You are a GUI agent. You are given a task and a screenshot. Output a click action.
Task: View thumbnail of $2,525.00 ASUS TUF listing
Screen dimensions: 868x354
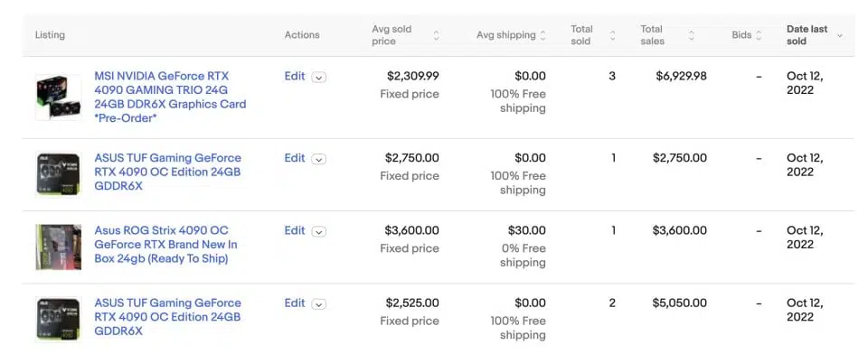click(x=58, y=319)
